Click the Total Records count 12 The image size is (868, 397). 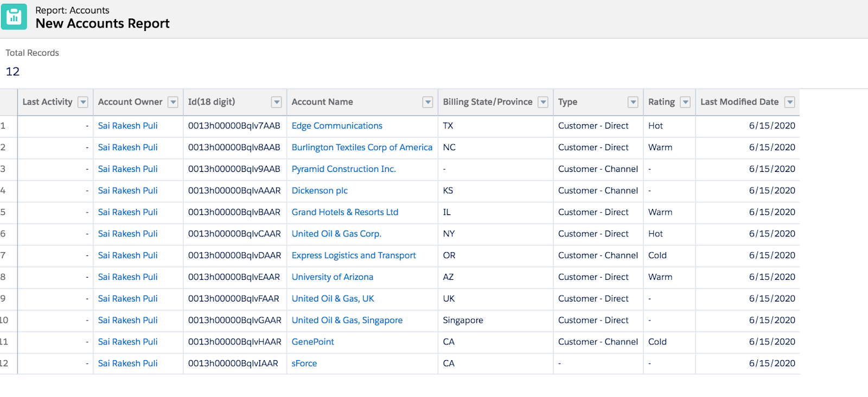[12, 72]
